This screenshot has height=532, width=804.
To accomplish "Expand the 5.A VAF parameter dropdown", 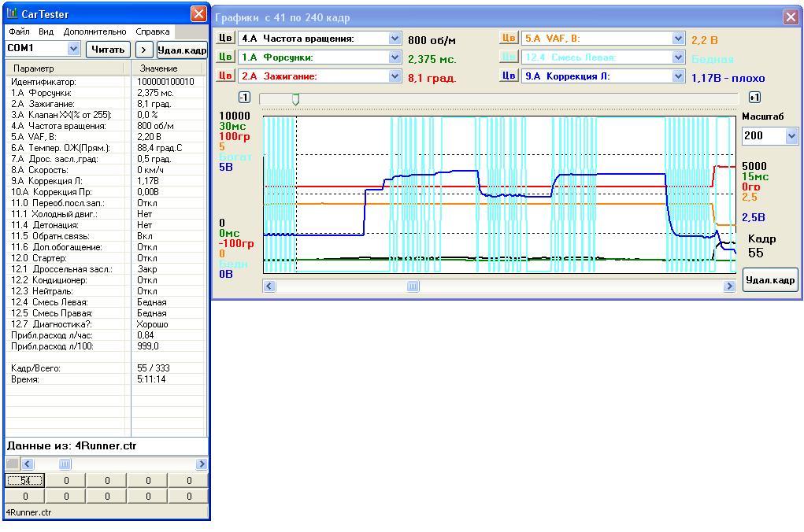I will click(x=679, y=39).
